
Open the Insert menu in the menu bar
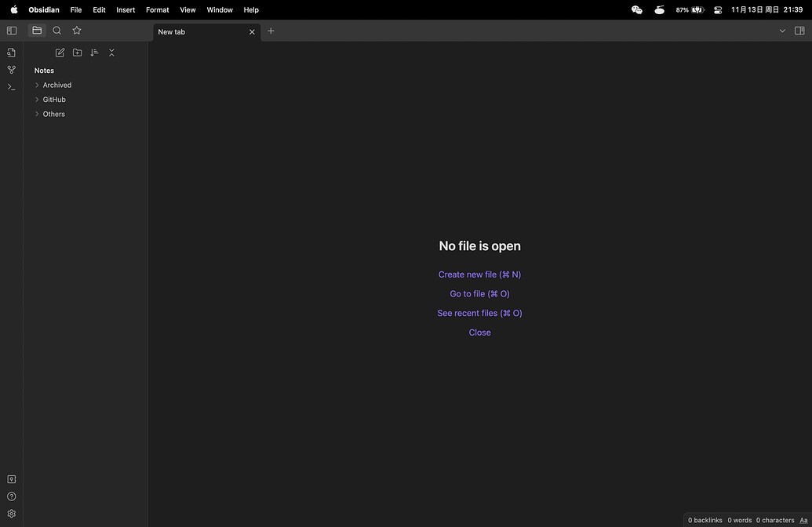126,9
